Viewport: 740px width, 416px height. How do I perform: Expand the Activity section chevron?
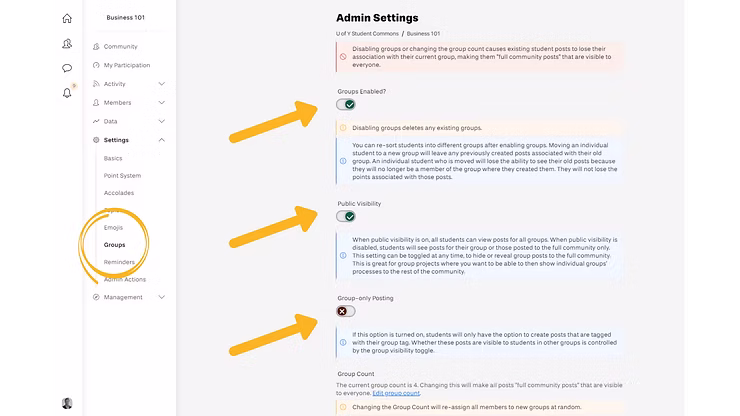(x=162, y=84)
